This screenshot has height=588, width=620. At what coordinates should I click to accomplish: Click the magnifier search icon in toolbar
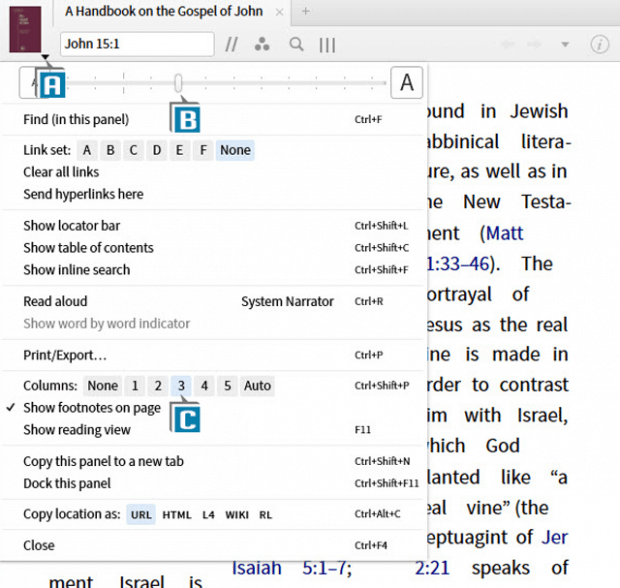(296, 44)
